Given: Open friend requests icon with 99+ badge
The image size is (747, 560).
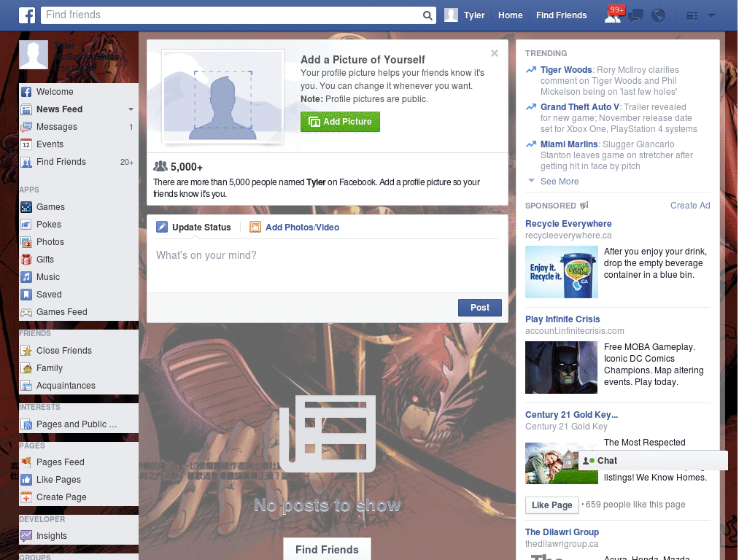Looking at the screenshot, I should click(613, 15).
